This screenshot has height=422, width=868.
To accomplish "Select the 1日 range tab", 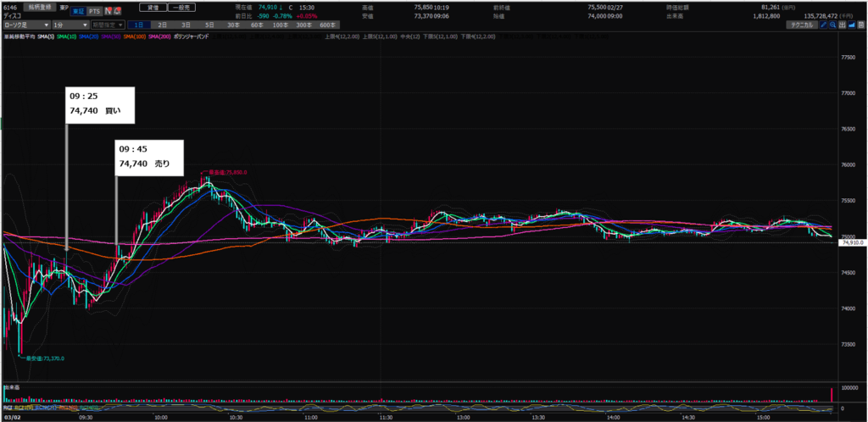I will (140, 25).
